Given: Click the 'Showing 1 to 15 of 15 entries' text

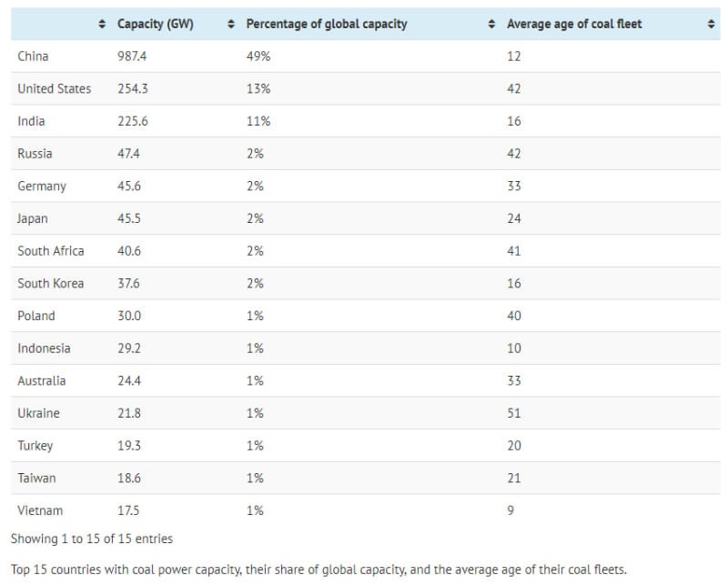Looking at the screenshot, I should click(x=92, y=539).
